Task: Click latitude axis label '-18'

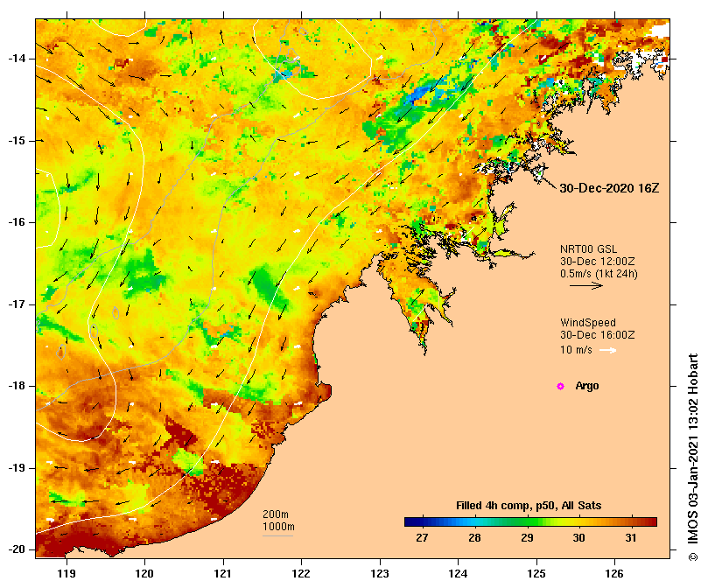Action: point(17,386)
